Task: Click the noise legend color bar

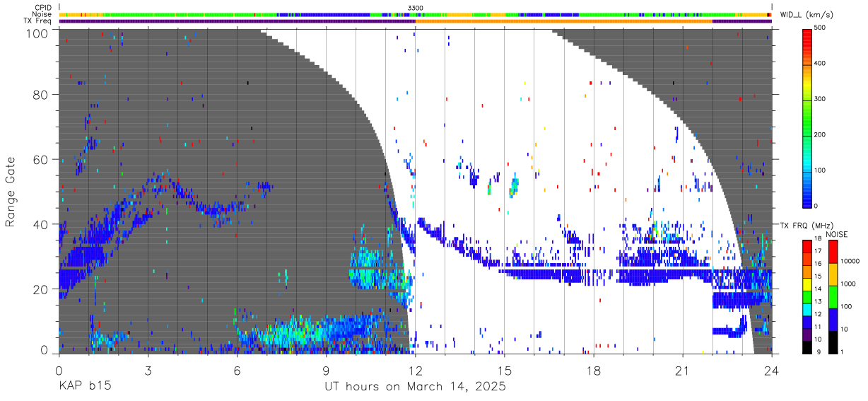Action: click(x=833, y=297)
